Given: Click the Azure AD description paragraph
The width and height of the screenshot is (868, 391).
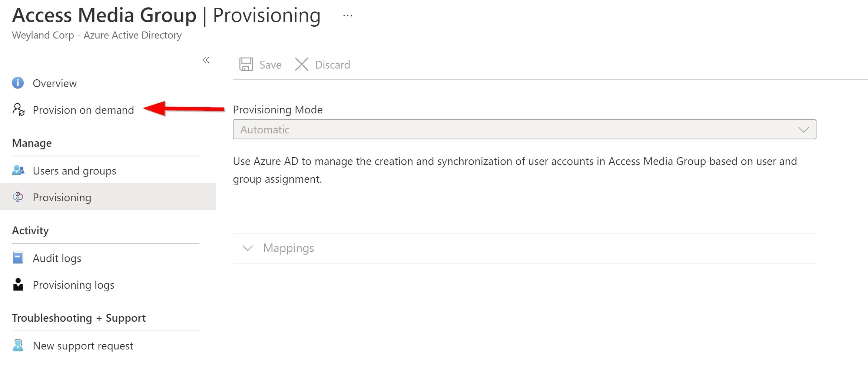Looking at the screenshot, I should (515, 170).
